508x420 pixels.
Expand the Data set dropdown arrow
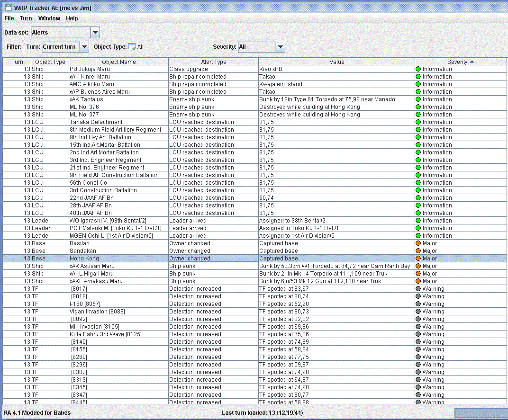[95, 32]
